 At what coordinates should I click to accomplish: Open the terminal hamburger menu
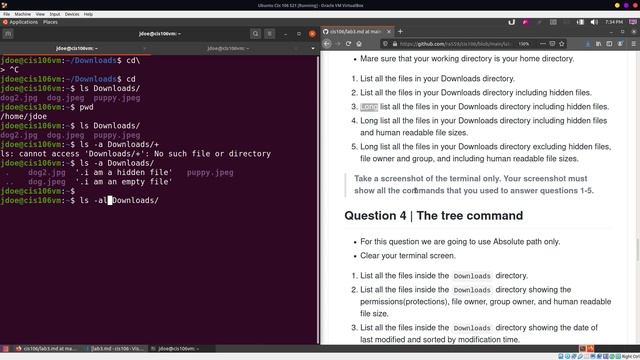click(269, 34)
